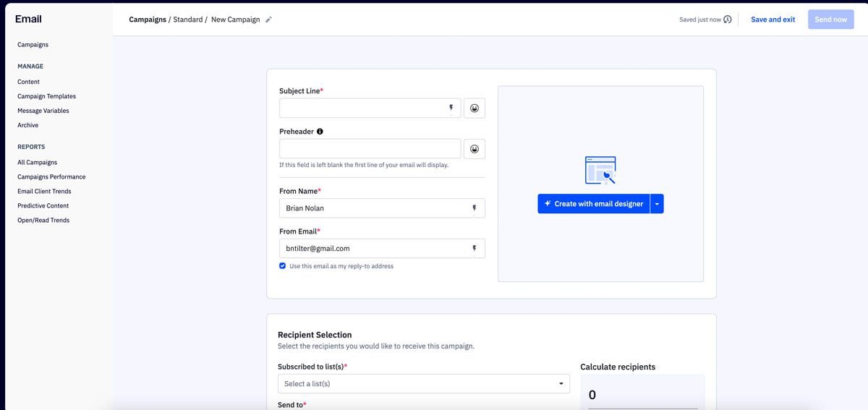Viewport: 868px width, 410px height.
Task: Click the Preheader info icon
Action: pyautogui.click(x=320, y=132)
